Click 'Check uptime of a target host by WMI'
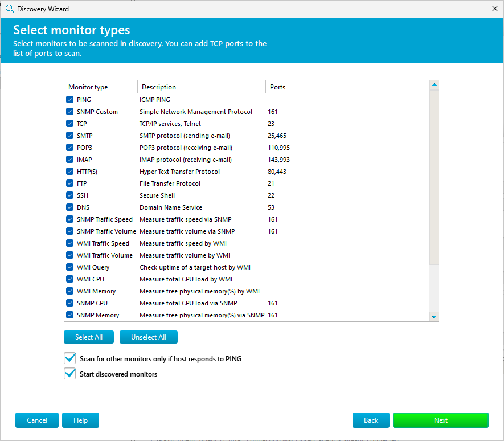Screen dimensions: 504x441 (x=195, y=267)
